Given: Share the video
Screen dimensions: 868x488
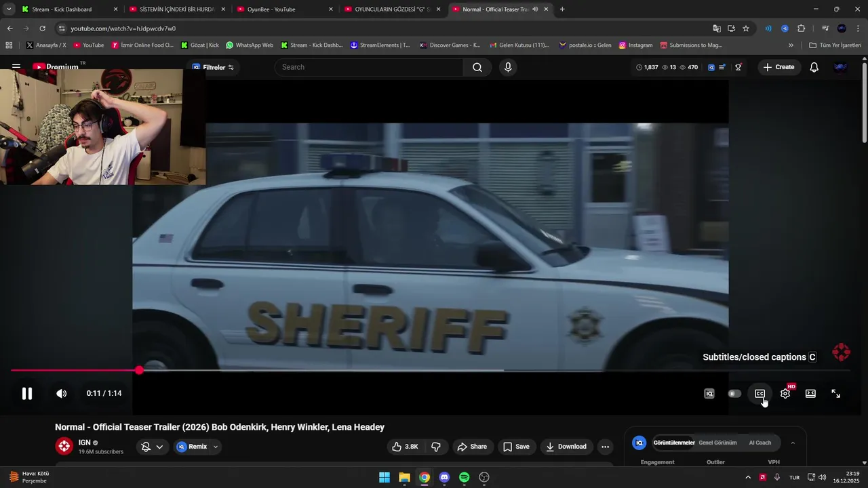Looking at the screenshot, I should [x=472, y=447].
